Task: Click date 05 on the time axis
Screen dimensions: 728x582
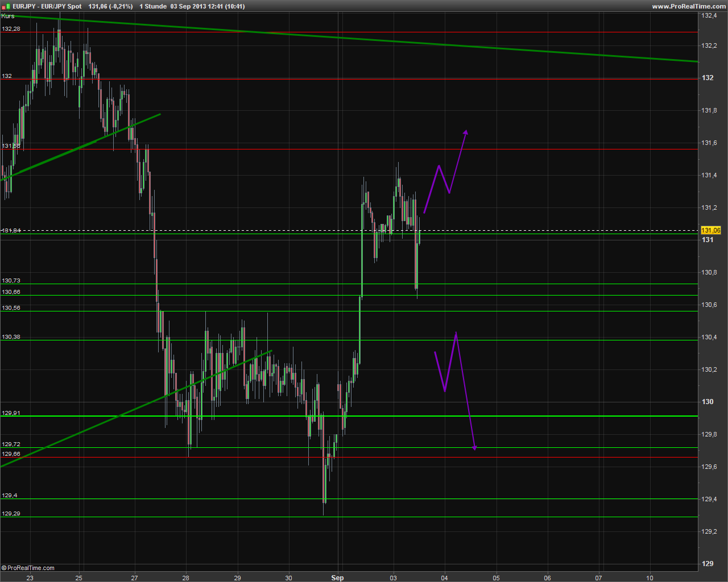Action: tap(496, 578)
